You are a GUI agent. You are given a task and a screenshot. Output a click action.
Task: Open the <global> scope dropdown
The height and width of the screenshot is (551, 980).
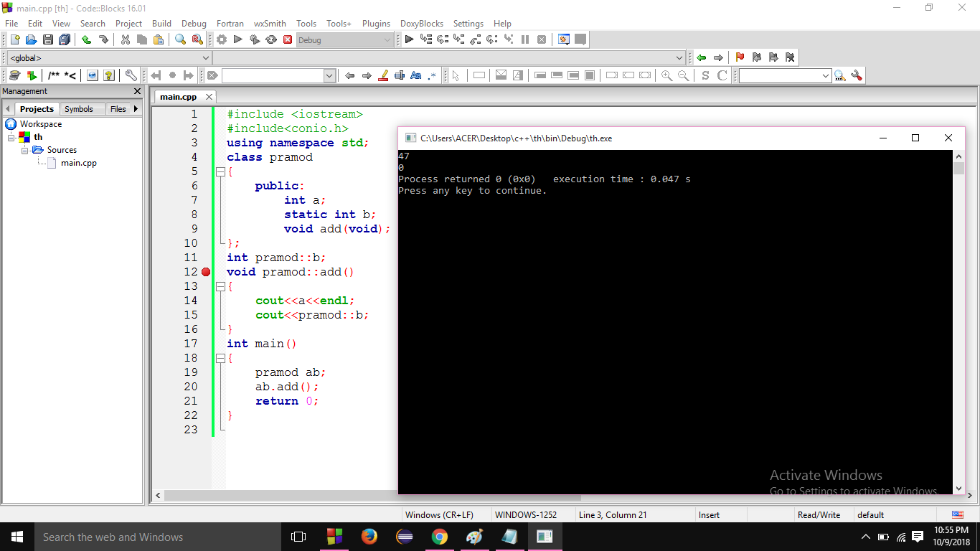coord(206,57)
